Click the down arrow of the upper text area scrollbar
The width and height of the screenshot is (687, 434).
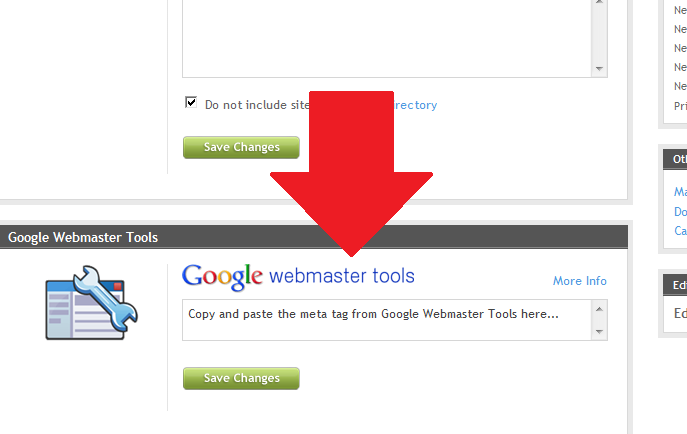click(x=599, y=69)
